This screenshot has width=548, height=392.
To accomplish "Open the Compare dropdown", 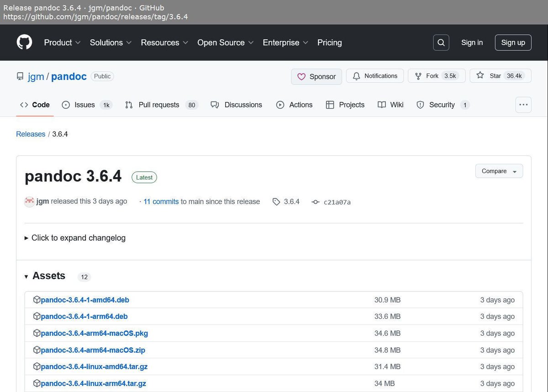I will (x=499, y=171).
